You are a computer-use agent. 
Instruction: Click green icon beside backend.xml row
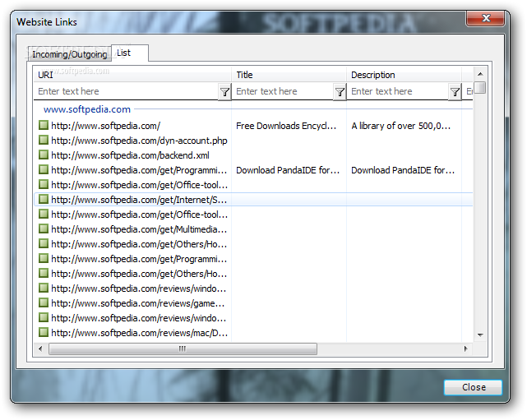click(x=44, y=155)
